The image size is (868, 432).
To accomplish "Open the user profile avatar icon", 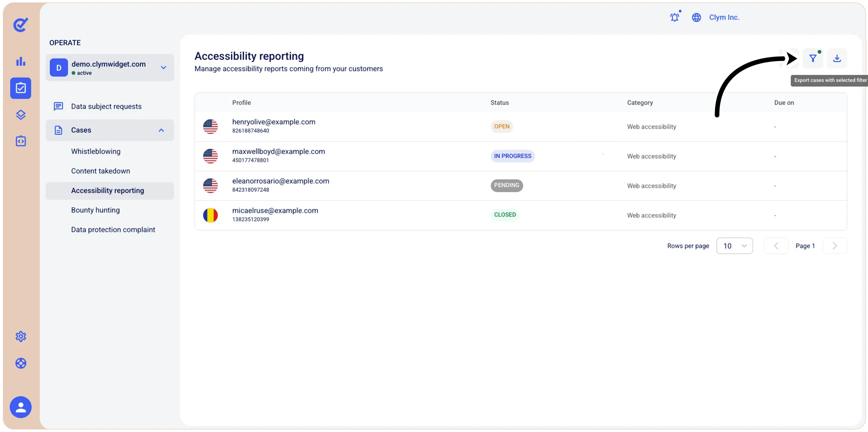I will (21, 407).
